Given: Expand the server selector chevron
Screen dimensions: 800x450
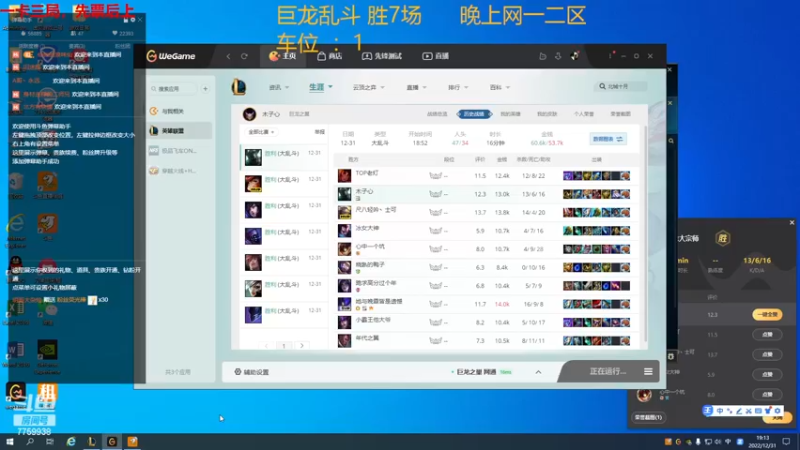Looking at the screenshot, I should 538,372.
